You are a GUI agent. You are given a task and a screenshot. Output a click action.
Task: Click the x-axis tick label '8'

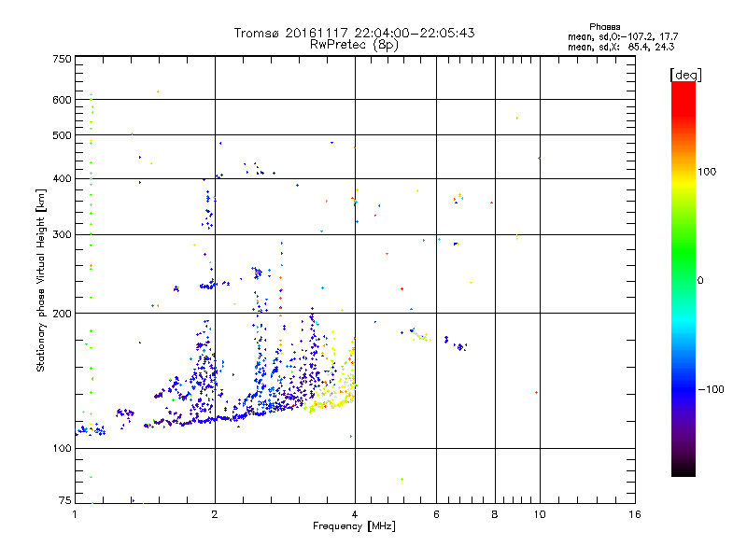(495, 514)
